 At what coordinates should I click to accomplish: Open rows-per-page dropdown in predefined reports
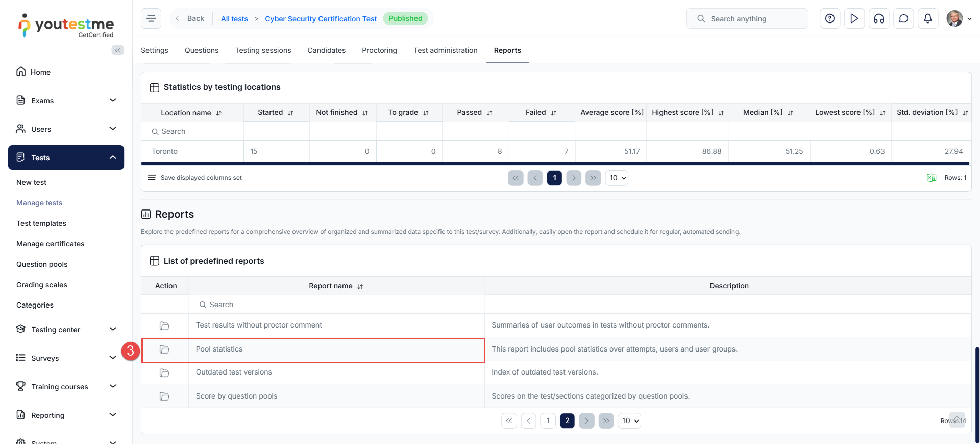(629, 421)
